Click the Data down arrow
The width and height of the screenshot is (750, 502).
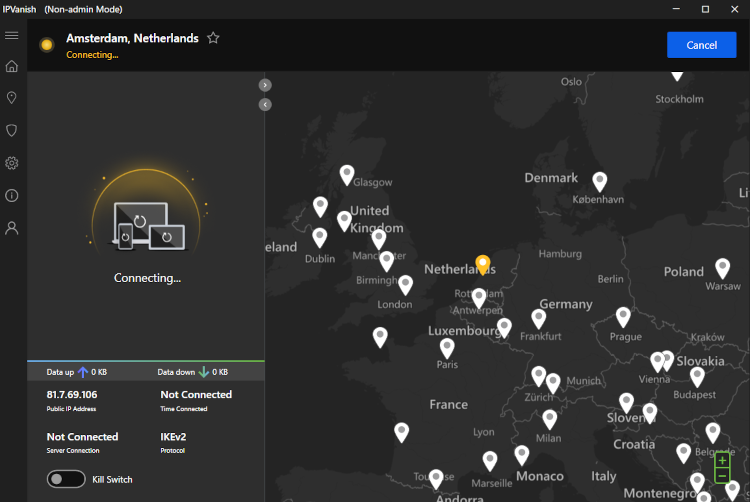[x=204, y=372]
